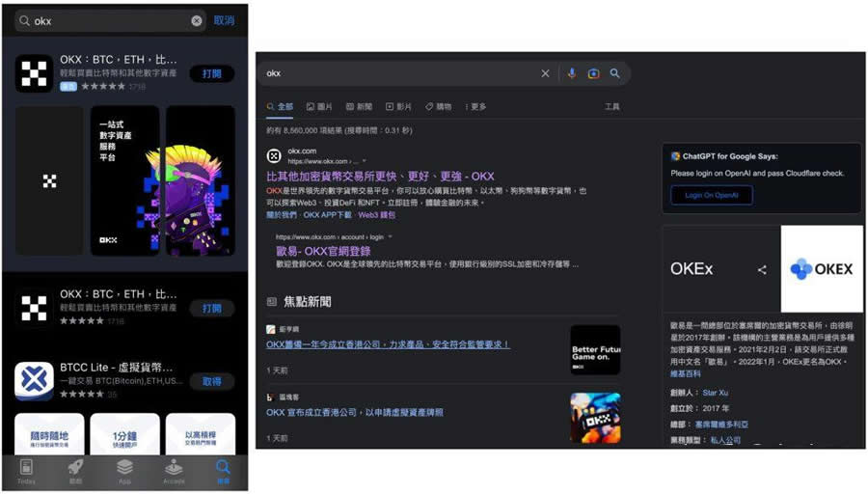Click the okx.com site favicon in the result
This screenshot has height=494, width=868.
[274, 155]
